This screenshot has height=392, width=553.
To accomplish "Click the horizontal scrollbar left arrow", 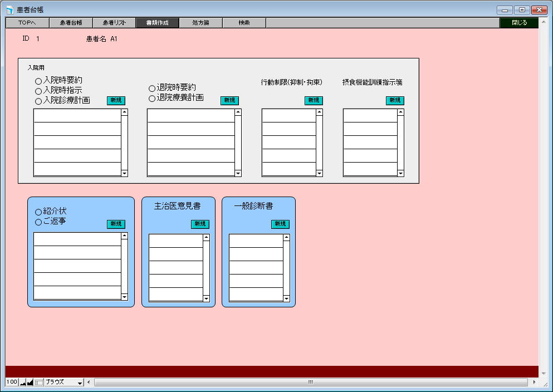I will [89, 382].
